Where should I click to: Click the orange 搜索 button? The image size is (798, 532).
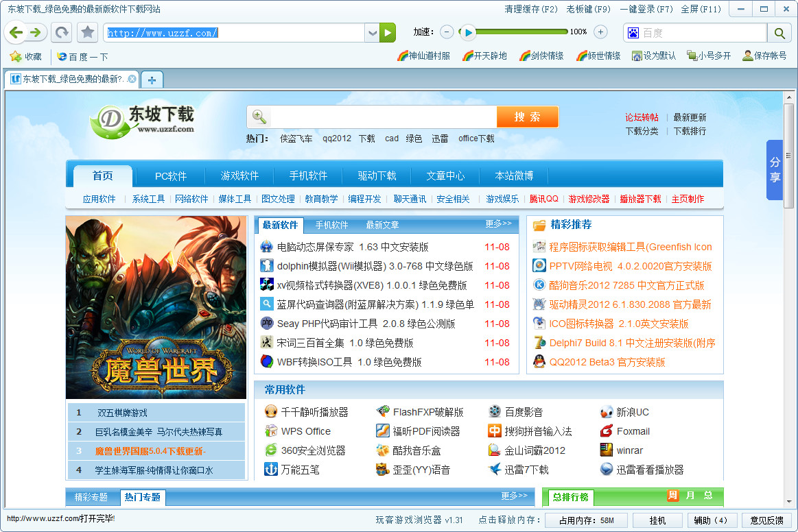click(x=527, y=117)
